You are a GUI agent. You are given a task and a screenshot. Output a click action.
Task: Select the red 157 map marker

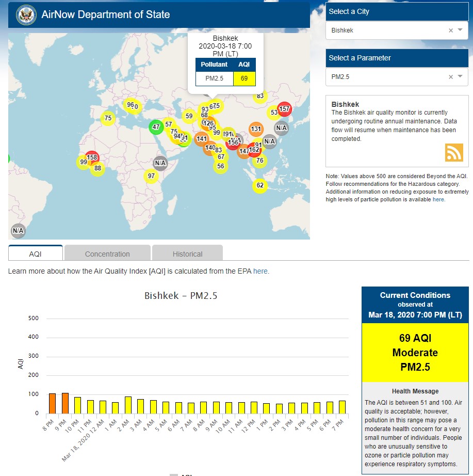tap(284, 109)
